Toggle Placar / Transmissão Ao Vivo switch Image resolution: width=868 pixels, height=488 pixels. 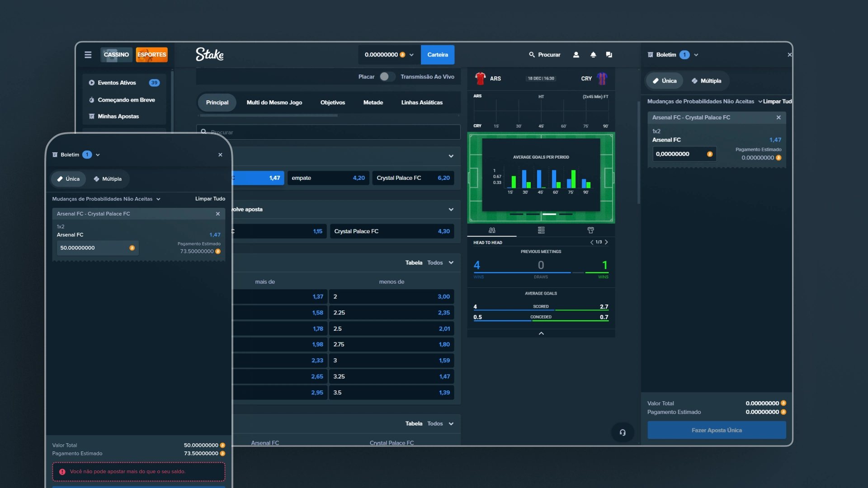(387, 77)
